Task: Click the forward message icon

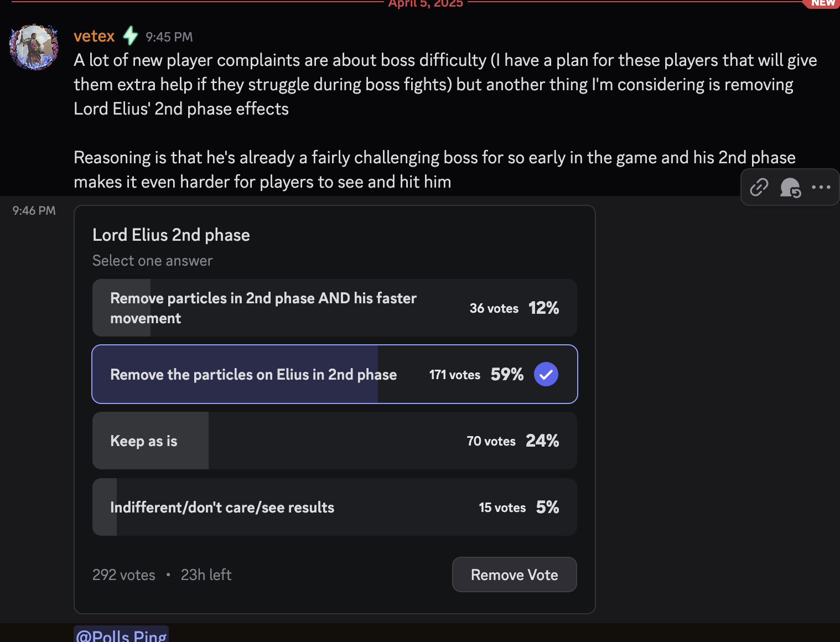Action: pyautogui.click(x=790, y=188)
